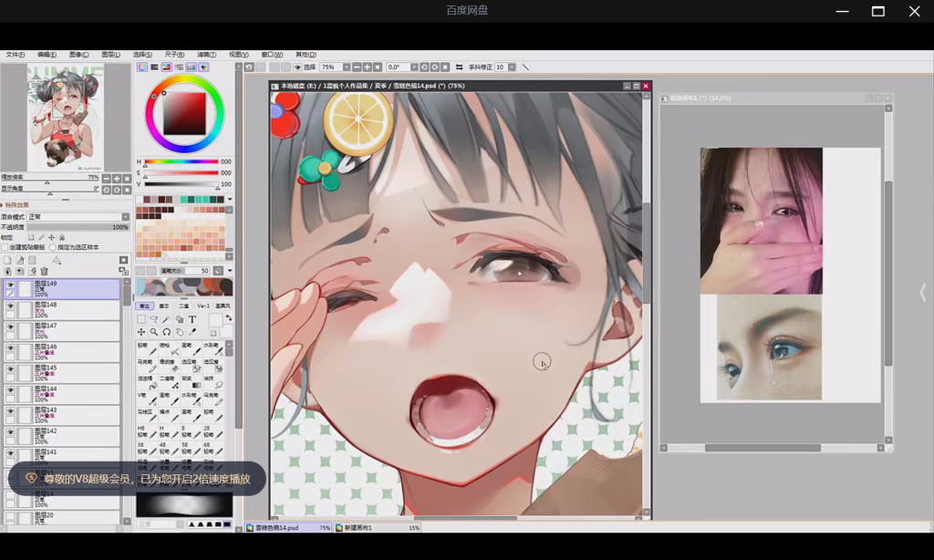Select the rectangular selection tool

140,319
